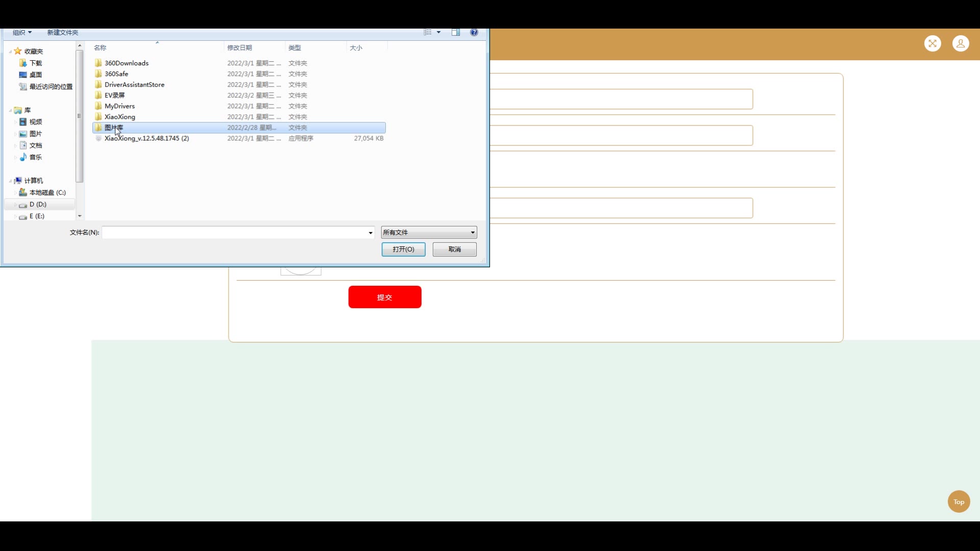Viewport: 980px width, 551px height.
Task: Open the 360Downloads folder
Action: pos(127,63)
